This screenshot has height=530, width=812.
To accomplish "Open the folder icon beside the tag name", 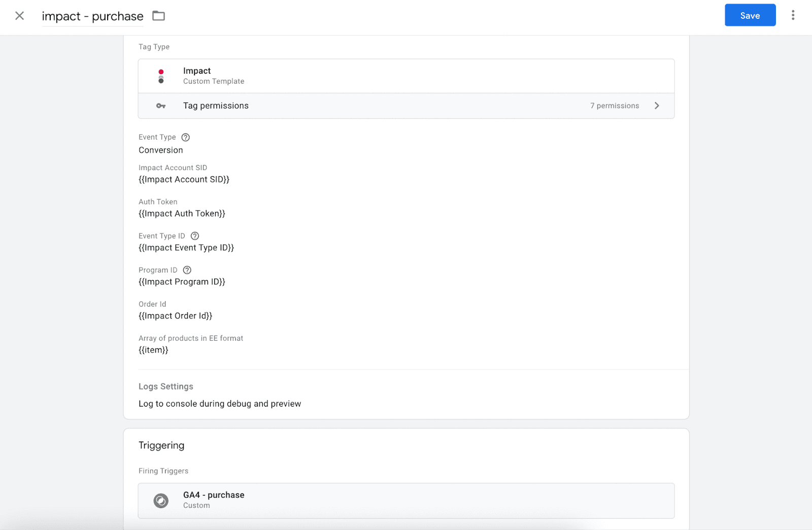I will point(158,16).
